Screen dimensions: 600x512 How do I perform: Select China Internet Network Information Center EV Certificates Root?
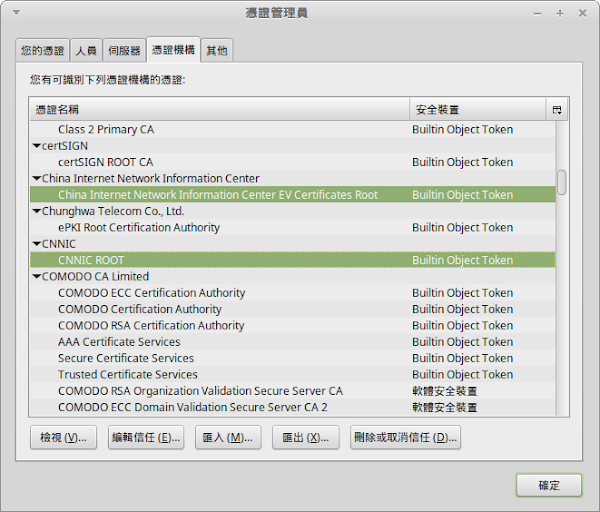(x=293, y=195)
